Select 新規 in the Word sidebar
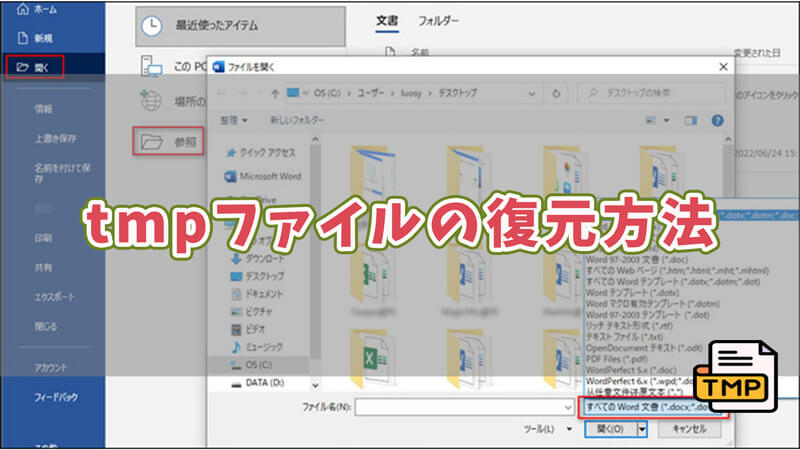The height and width of the screenshot is (450, 800). coord(36,38)
